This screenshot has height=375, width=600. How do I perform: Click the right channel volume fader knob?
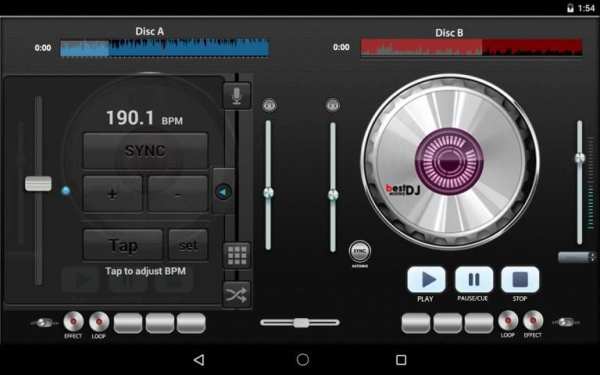tap(333, 195)
